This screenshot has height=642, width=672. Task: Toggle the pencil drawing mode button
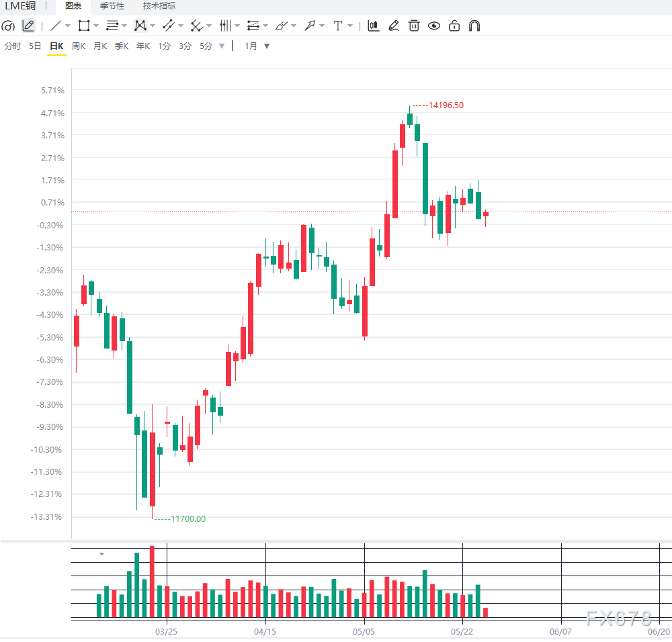pos(28,26)
